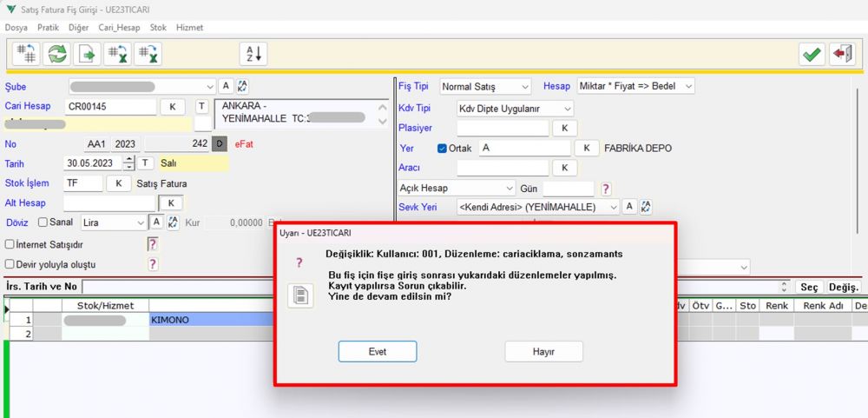Click help question mark beside Gün field
The image size is (868, 418).
[606, 189]
